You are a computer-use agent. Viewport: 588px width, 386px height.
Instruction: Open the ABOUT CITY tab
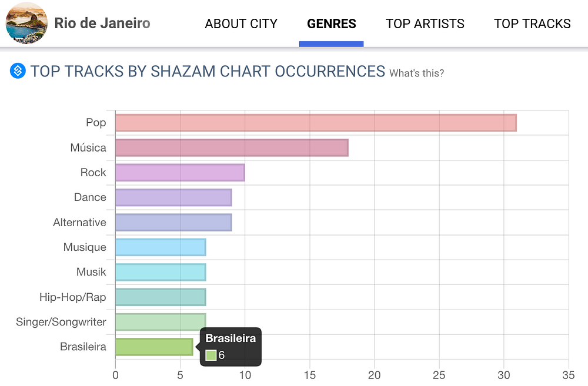click(x=241, y=24)
